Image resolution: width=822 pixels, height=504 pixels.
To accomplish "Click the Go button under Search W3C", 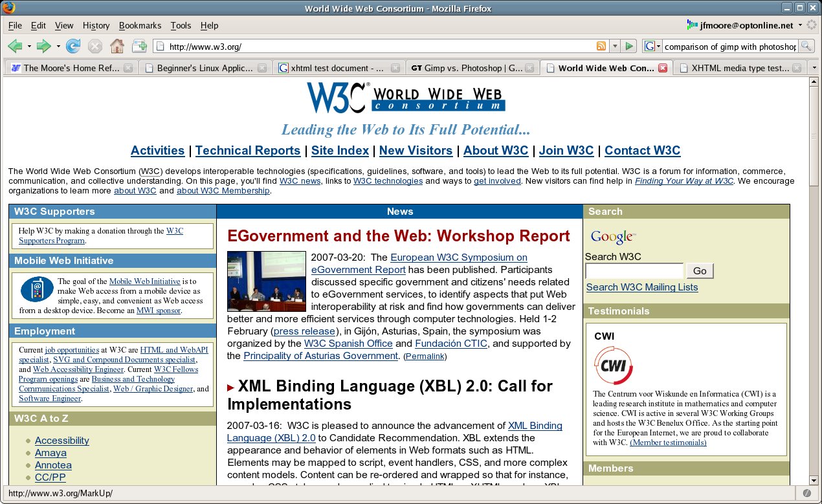I will [x=700, y=270].
